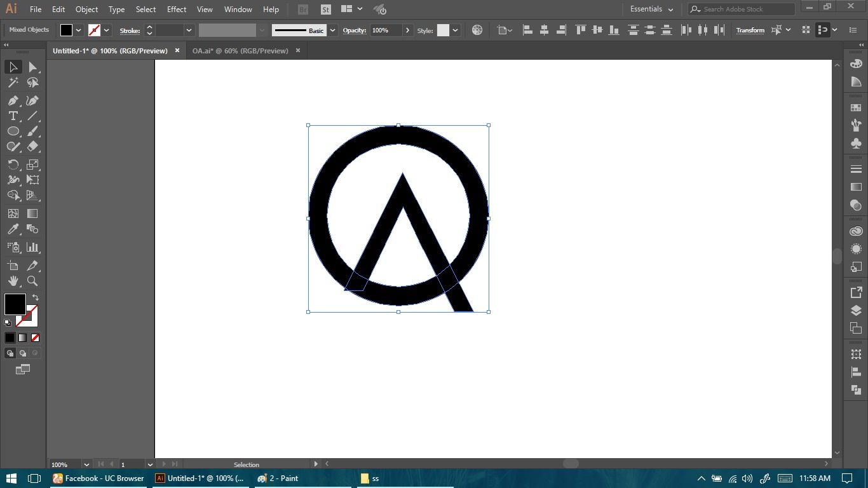Select the Eyedropper tool
Image resolution: width=868 pixels, height=488 pixels.
[13, 229]
